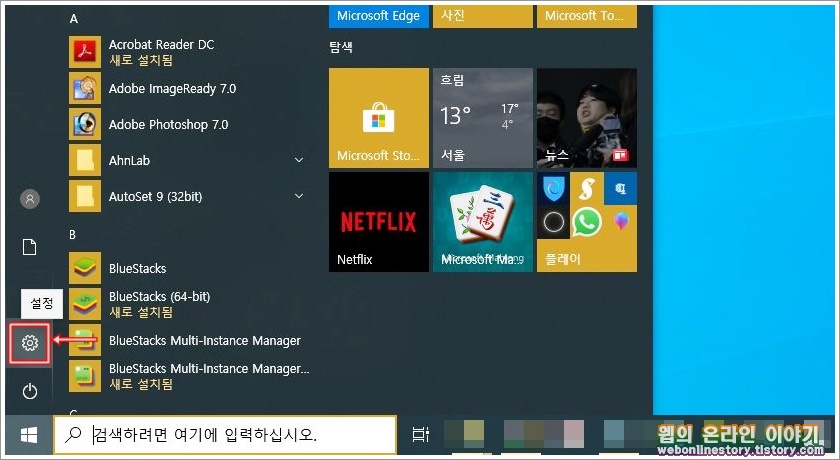This screenshot has width=840, height=460.
Task: Open the Power options icon
Action: (29, 391)
